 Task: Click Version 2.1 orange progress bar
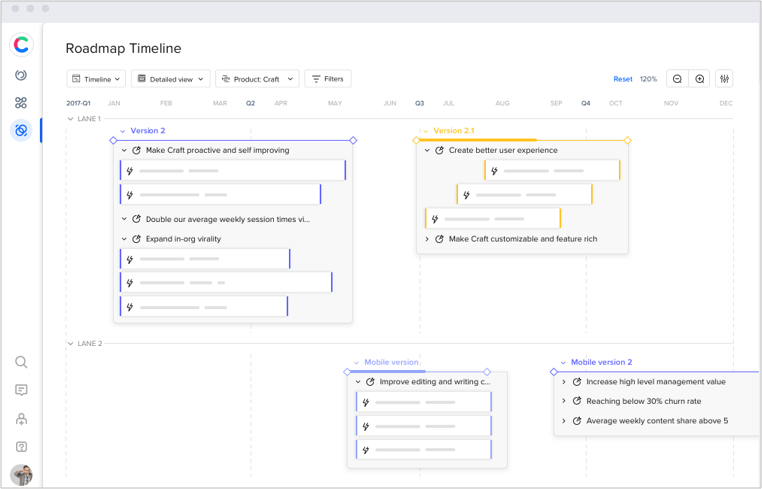pos(478,140)
